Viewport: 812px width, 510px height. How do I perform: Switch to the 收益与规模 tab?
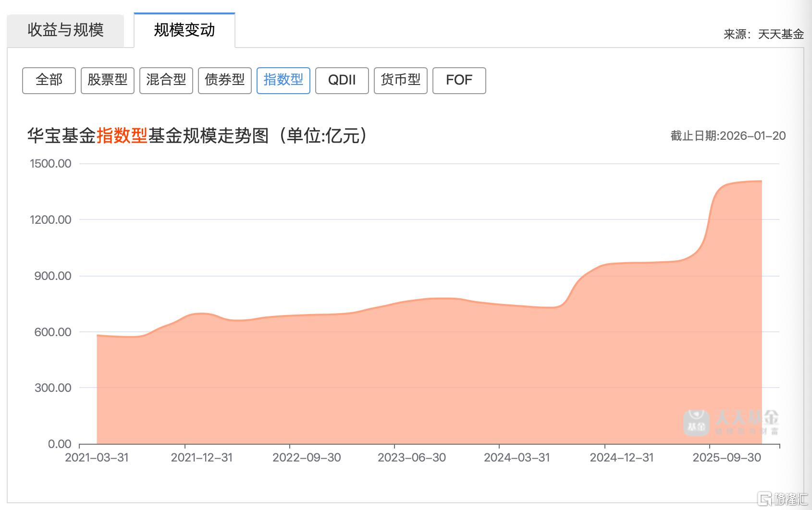[65, 31]
